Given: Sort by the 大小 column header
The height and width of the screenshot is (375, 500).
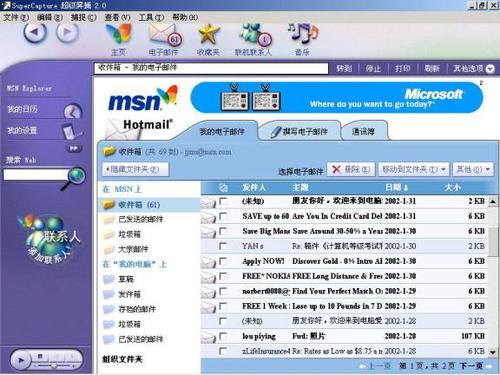Looking at the screenshot, I should point(453,188).
